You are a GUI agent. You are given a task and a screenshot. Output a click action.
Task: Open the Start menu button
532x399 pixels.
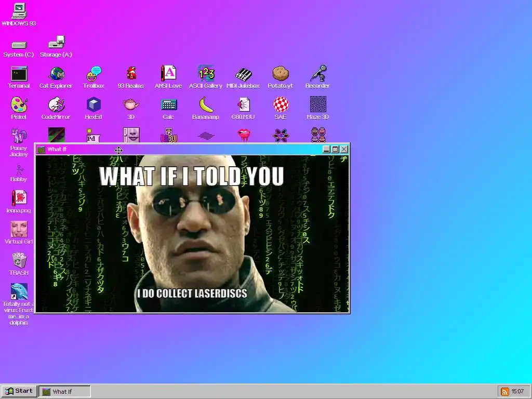click(19, 391)
